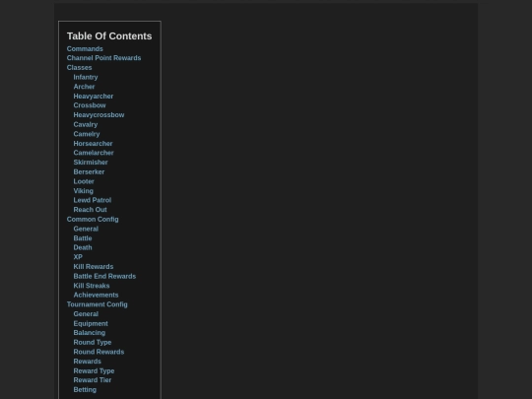This screenshot has height=399, width=532.
Task: Click the Equipment link
Action: coord(91,324)
